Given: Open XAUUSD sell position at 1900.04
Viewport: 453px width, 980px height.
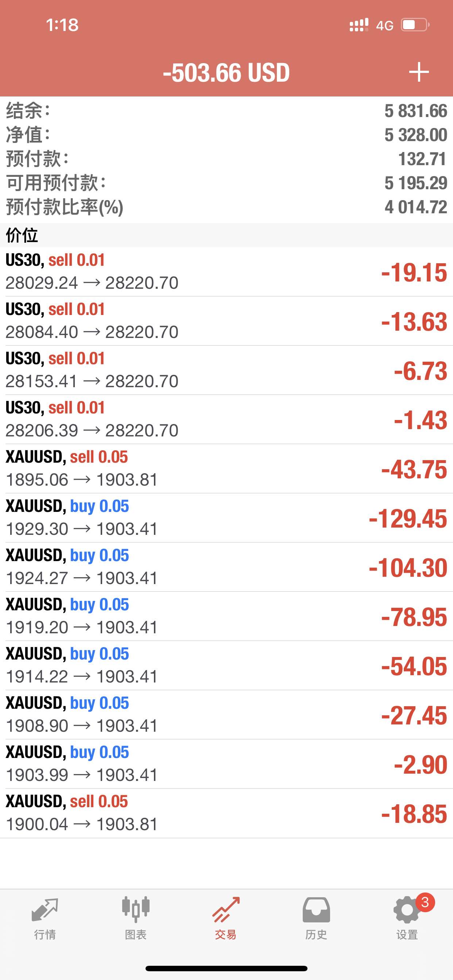Looking at the screenshot, I should 226,813.
